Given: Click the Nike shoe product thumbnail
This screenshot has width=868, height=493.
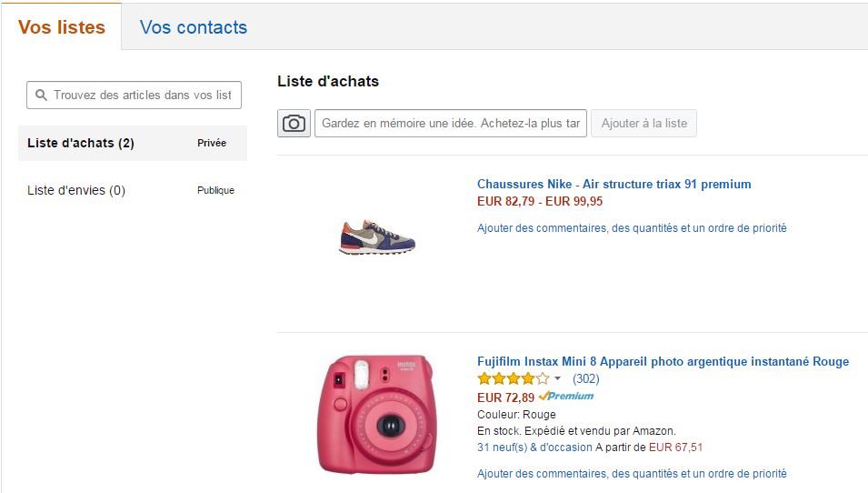Looking at the screenshot, I should tap(377, 237).
